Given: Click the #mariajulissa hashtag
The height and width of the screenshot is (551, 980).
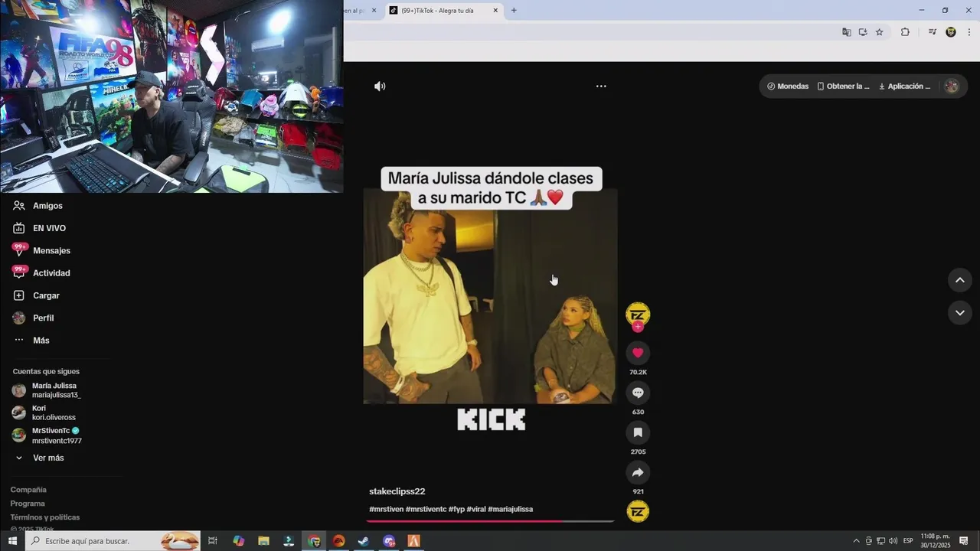Looking at the screenshot, I should [510, 510].
